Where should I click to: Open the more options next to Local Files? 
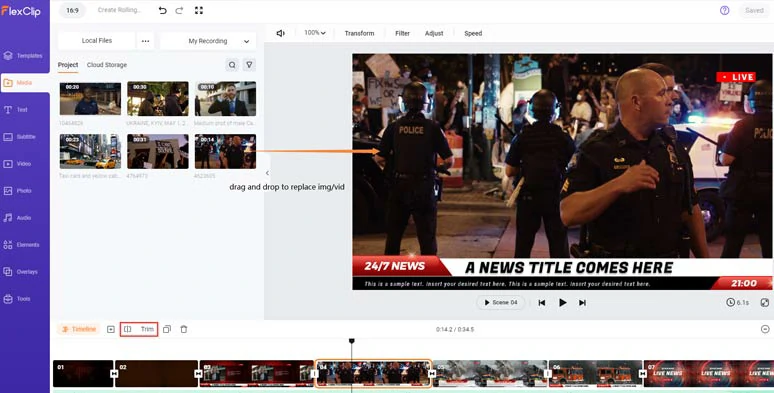pos(145,41)
